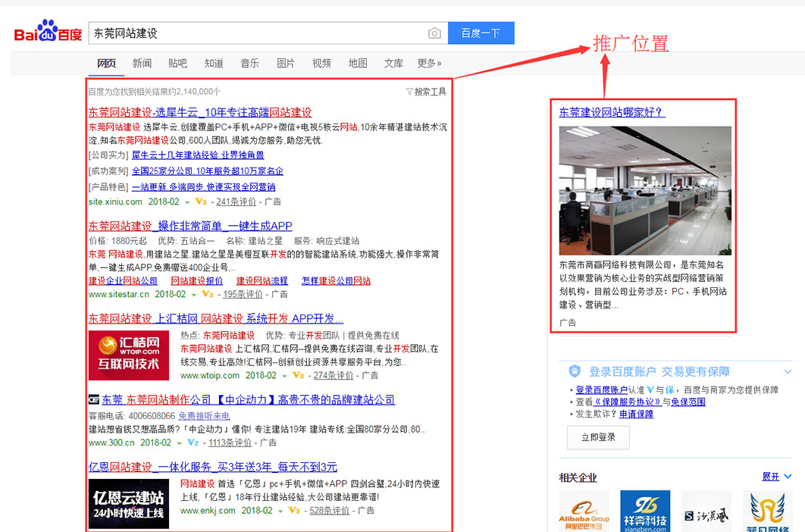Open 网站建设报价 sublink
The image size is (805, 532).
pos(197,281)
